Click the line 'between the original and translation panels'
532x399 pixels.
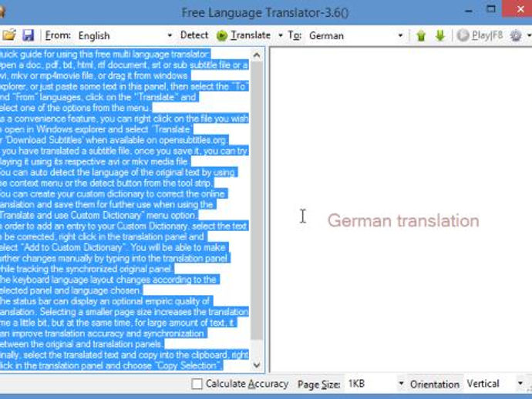click(x=82, y=344)
